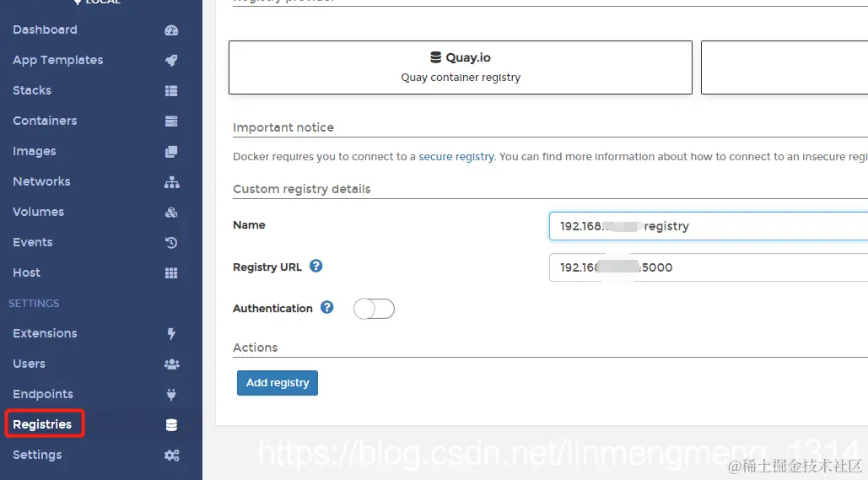Click the Registries database icon

click(171, 424)
